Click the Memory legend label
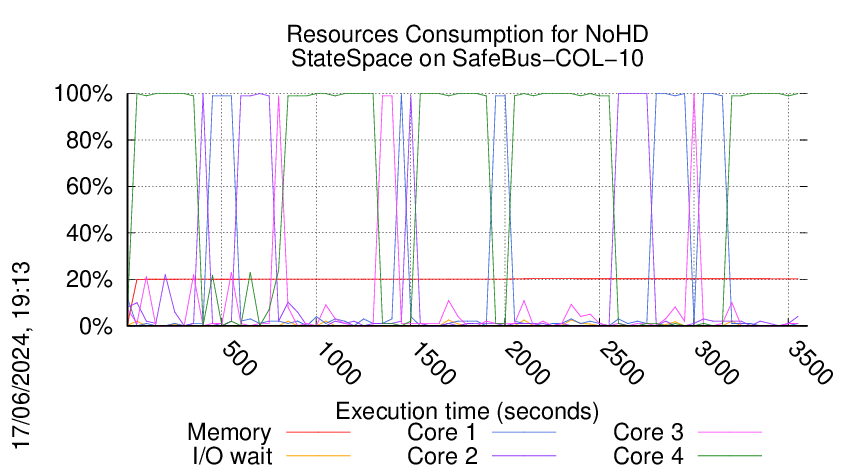This screenshot has height=475, width=850. [229, 432]
